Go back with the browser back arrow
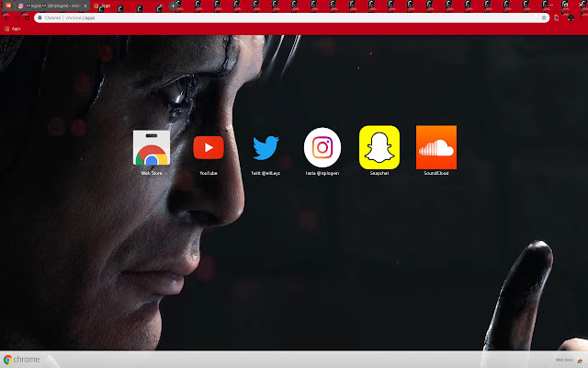Image resolution: width=588 pixels, height=368 pixels. pyautogui.click(x=6, y=17)
